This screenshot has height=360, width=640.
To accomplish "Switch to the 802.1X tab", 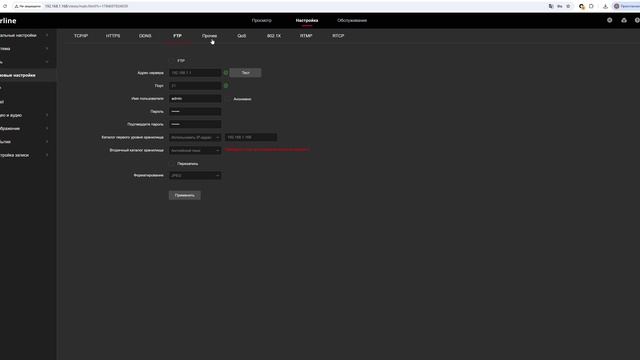I will pyautogui.click(x=274, y=36).
